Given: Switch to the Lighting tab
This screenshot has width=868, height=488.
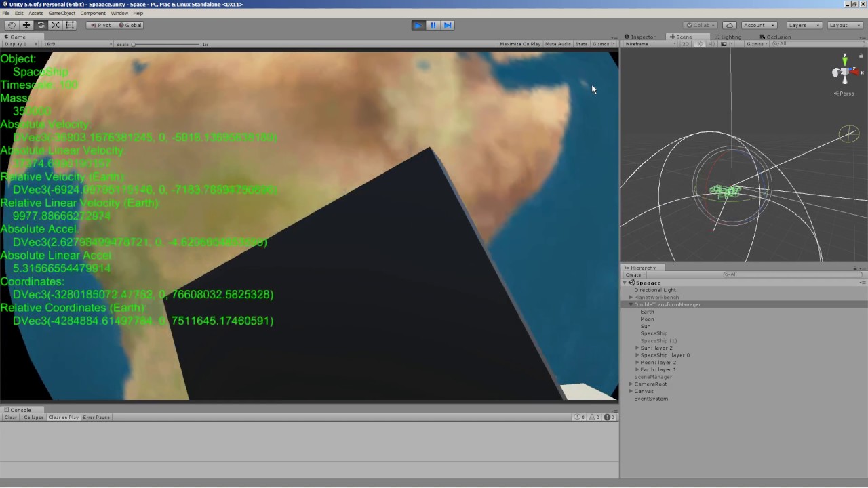Looking at the screenshot, I should coord(728,37).
